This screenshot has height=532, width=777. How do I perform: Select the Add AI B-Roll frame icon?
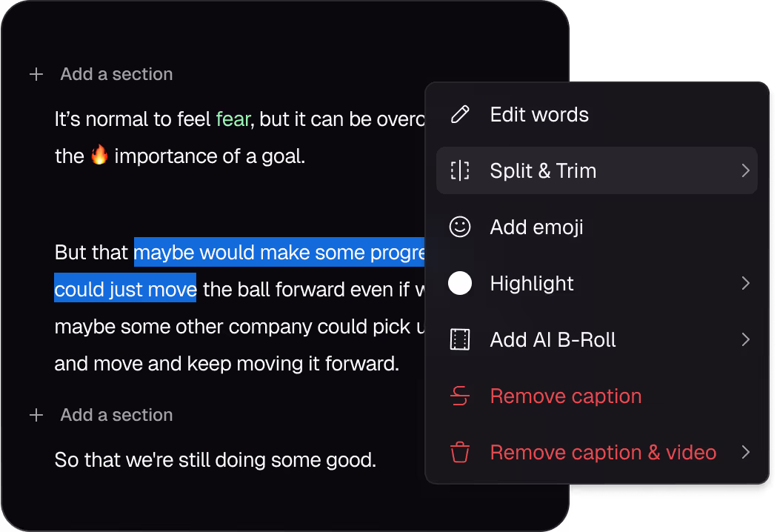(460, 339)
